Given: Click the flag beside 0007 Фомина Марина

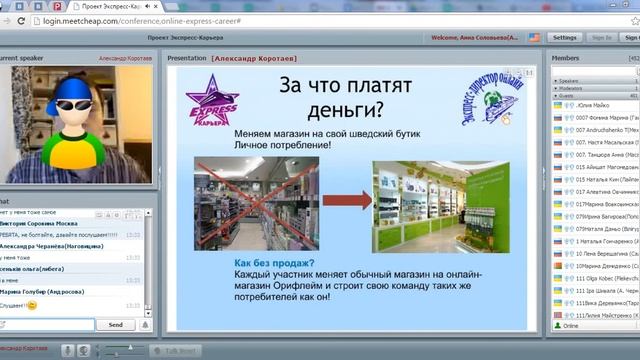Looking at the screenshot, I should click(x=558, y=118).
